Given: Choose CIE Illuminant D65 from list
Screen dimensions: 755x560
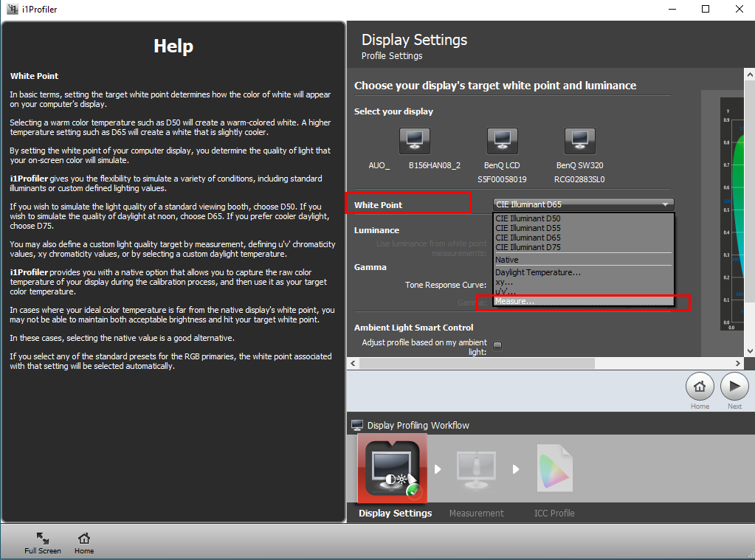Looking at the screenshot, I should [x=583, y=238].
